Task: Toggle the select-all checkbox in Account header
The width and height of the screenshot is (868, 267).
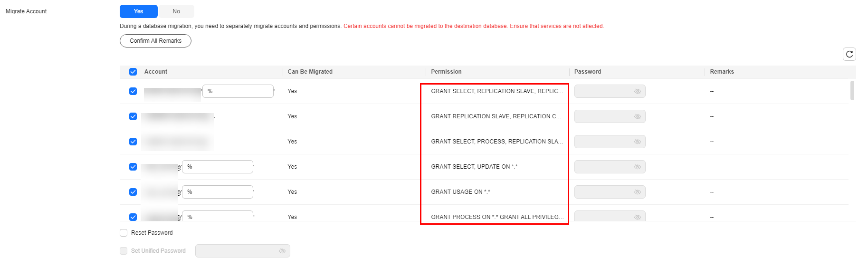Action: tap(133, 72)
